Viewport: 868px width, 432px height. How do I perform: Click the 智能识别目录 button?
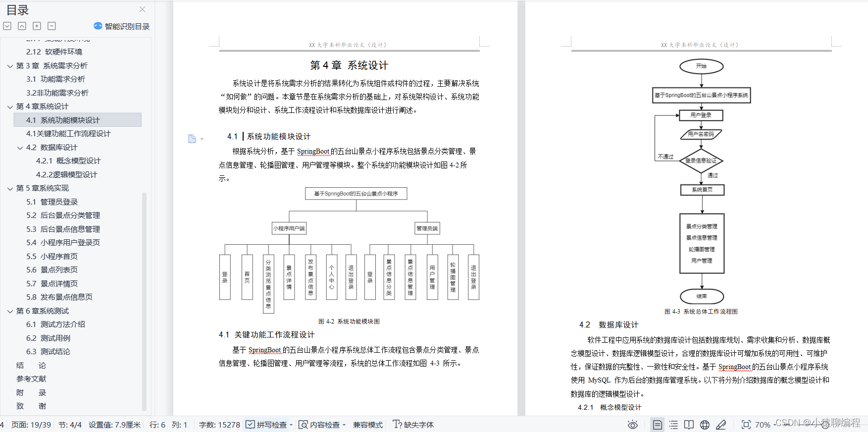tap(122, 26)
